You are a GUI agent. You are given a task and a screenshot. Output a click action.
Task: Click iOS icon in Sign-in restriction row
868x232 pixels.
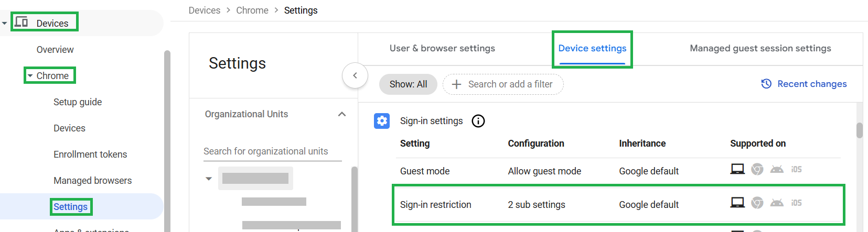(x=796, y=203)
